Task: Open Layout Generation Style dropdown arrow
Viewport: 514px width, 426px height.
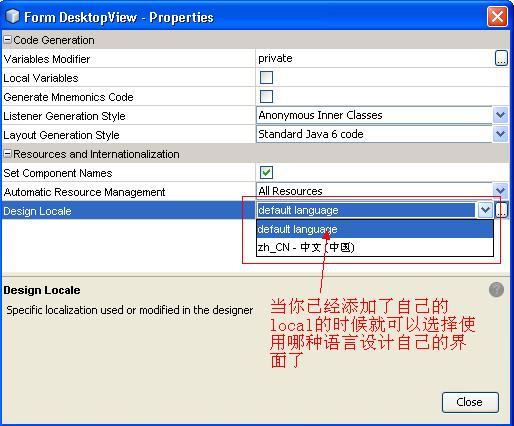Action: 500,134
